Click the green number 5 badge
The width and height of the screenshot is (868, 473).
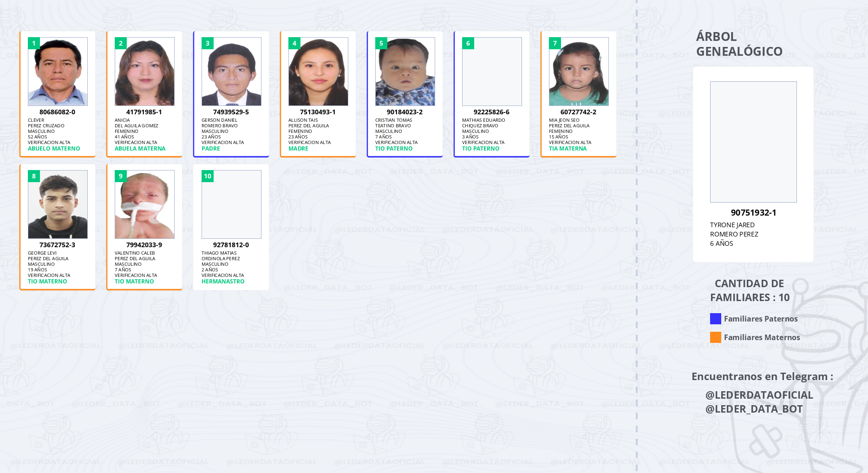381,43
